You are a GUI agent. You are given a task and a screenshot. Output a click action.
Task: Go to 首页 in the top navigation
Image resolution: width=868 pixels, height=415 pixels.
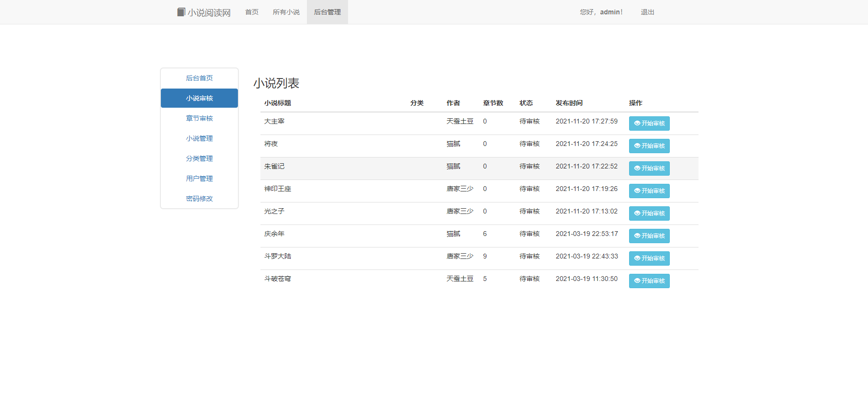(252, 12)
